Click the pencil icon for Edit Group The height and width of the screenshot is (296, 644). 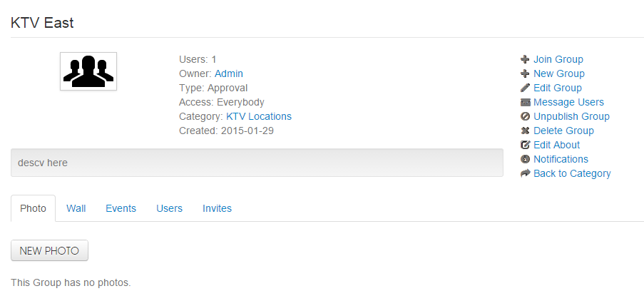click(x=525, y=88)
